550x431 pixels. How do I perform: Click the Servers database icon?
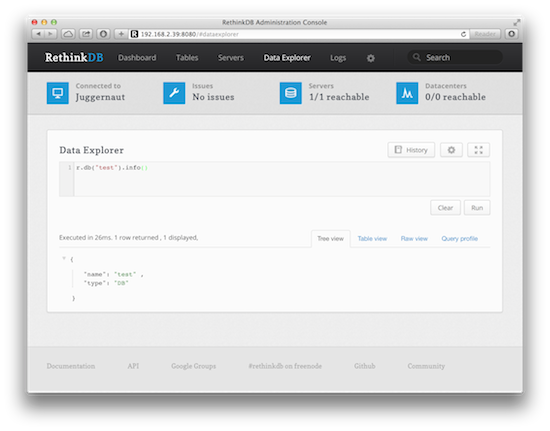pyautogui.click(x=290, y=93)
